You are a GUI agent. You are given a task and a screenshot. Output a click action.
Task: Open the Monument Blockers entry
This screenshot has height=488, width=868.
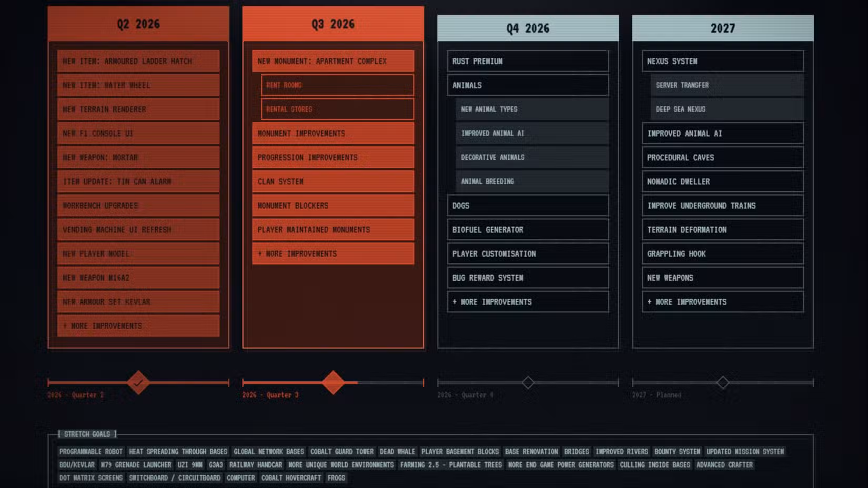point(333,206)
